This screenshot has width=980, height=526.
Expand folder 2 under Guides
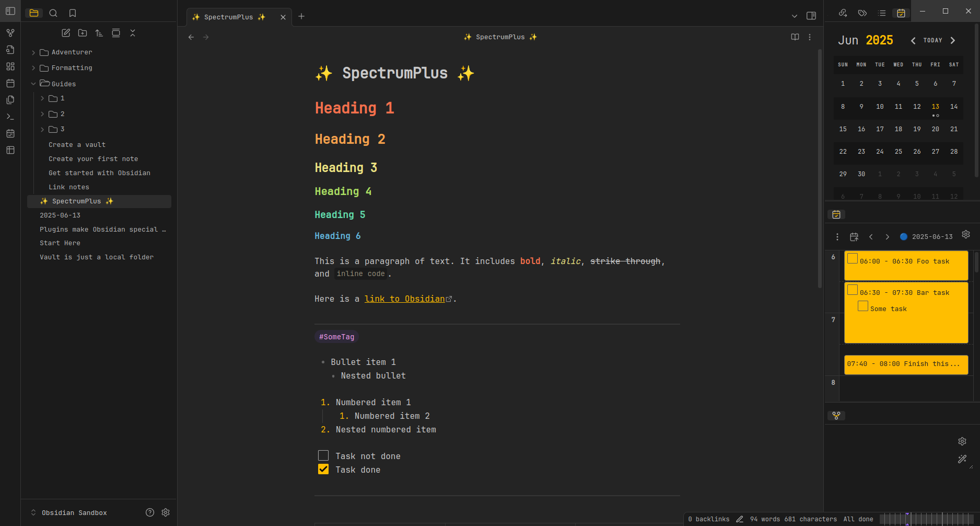(x=42, y=114)
